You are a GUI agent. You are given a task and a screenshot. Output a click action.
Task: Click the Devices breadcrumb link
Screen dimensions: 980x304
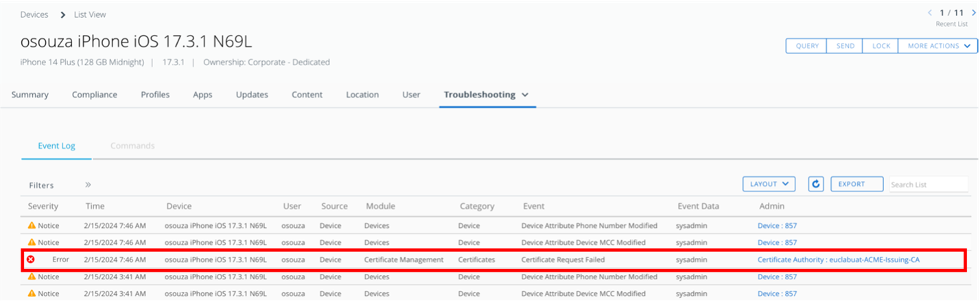click(34, 14)
